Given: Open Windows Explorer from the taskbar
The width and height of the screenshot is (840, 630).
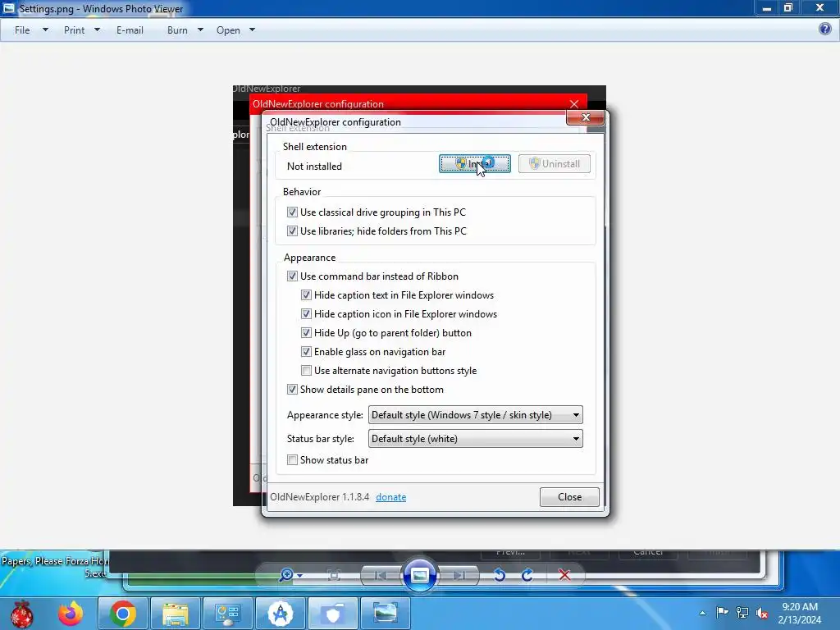Looking at the screenshot, I should [176, 614].
